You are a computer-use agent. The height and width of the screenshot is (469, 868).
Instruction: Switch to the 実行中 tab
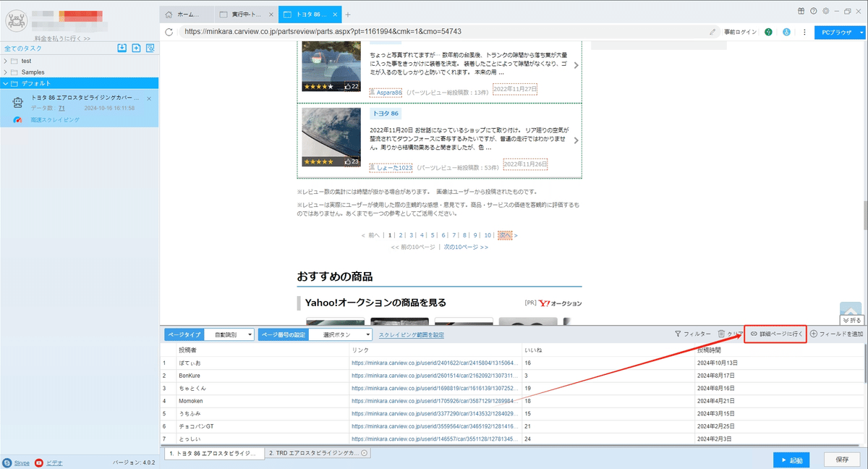tap(246, 14)
